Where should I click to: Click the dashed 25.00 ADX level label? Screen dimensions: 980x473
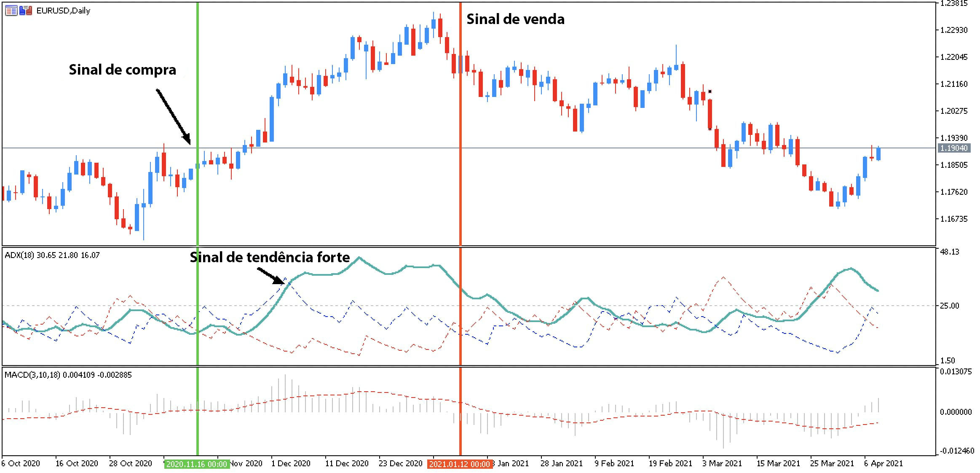coord(949,306)
